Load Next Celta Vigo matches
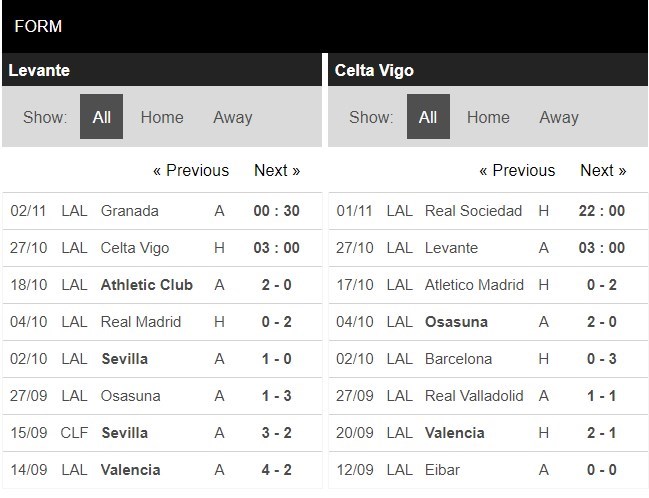 click(603, 170)
